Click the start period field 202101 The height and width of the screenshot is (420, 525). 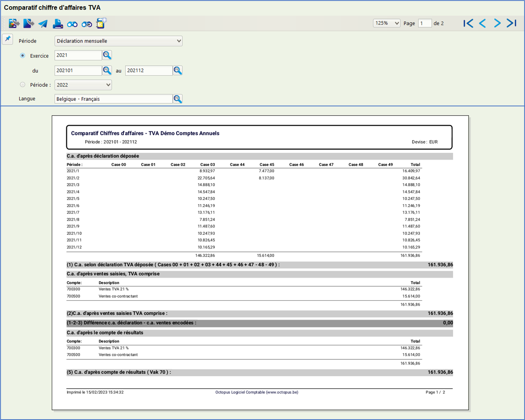78,70
